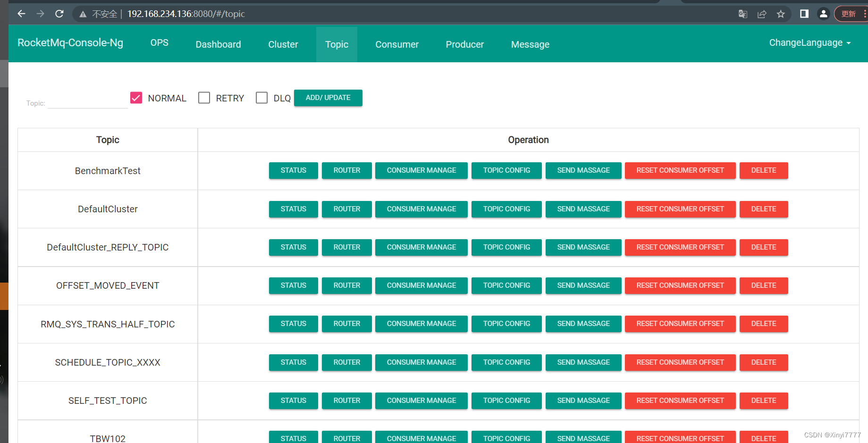
Task: Click the not-secure warning triangle icon
Action: 83,14
